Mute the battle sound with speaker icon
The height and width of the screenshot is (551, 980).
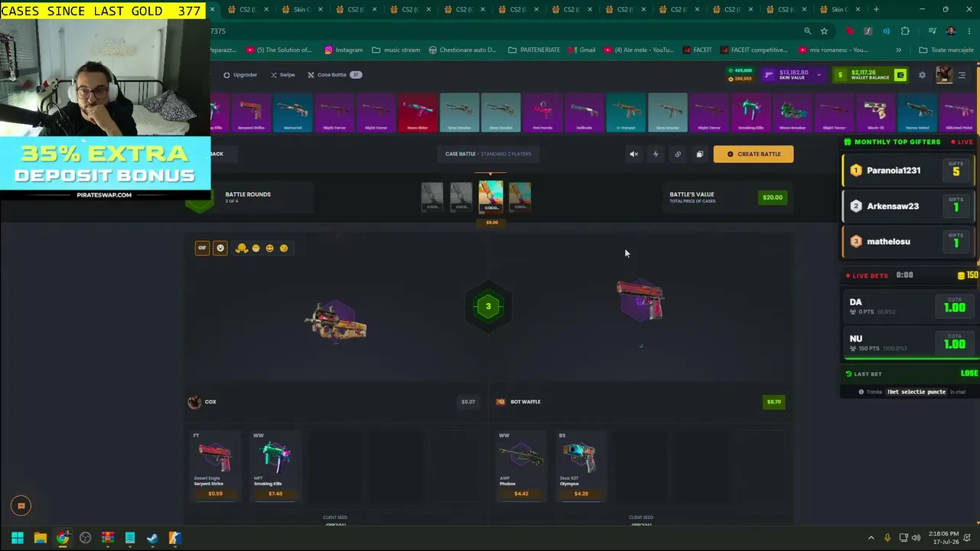pyautogui.click(x=634, y=154)
